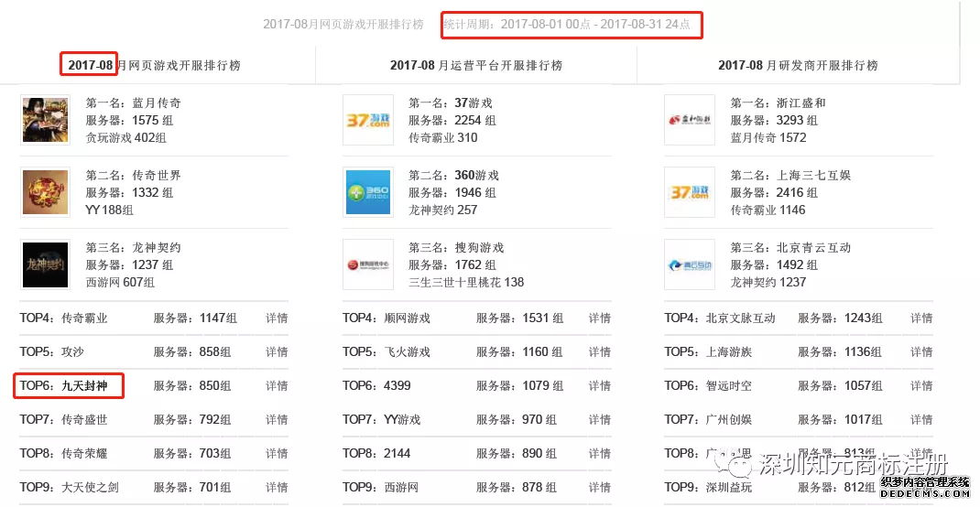Click the 西游网 607组 text
This screenshot has width=980, height=507.
(x=120, y=283)
